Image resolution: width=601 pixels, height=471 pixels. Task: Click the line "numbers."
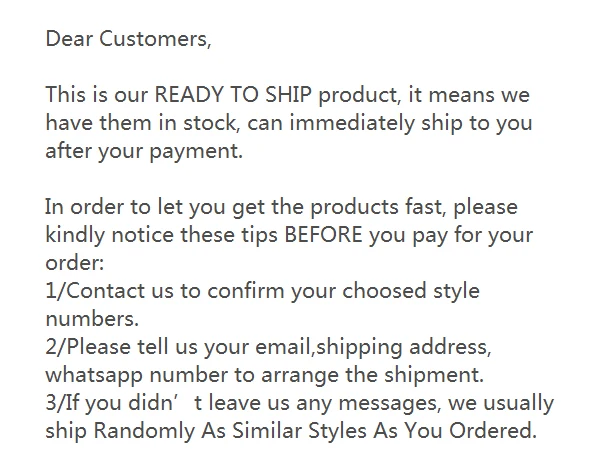[x=92, y=321]
